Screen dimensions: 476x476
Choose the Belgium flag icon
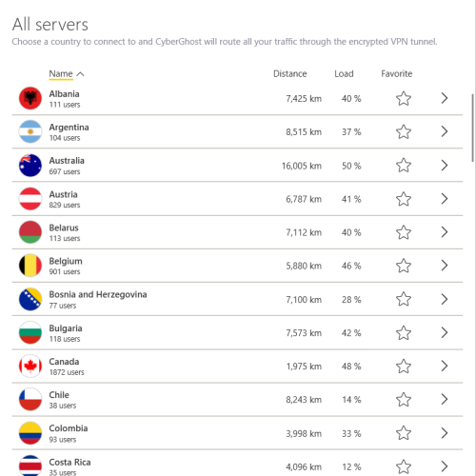coord(30,266)
